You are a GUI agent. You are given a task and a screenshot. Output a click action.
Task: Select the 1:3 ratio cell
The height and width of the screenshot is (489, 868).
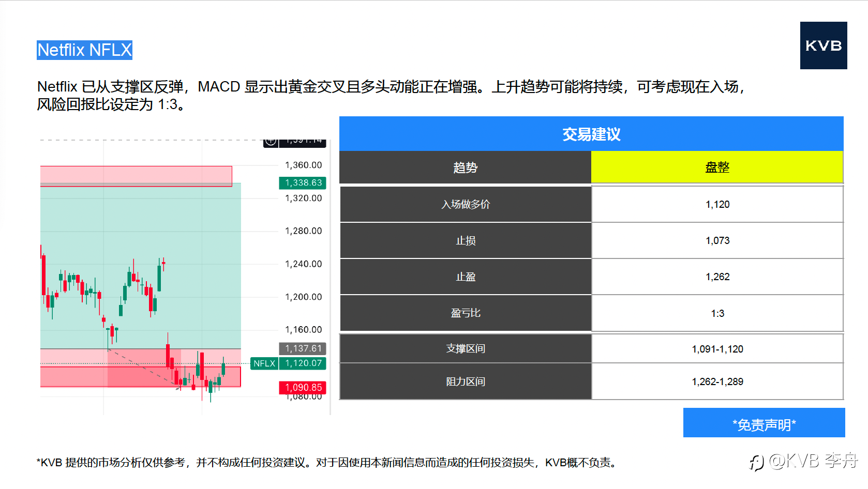pyautogui.click(x=717, y=313)
